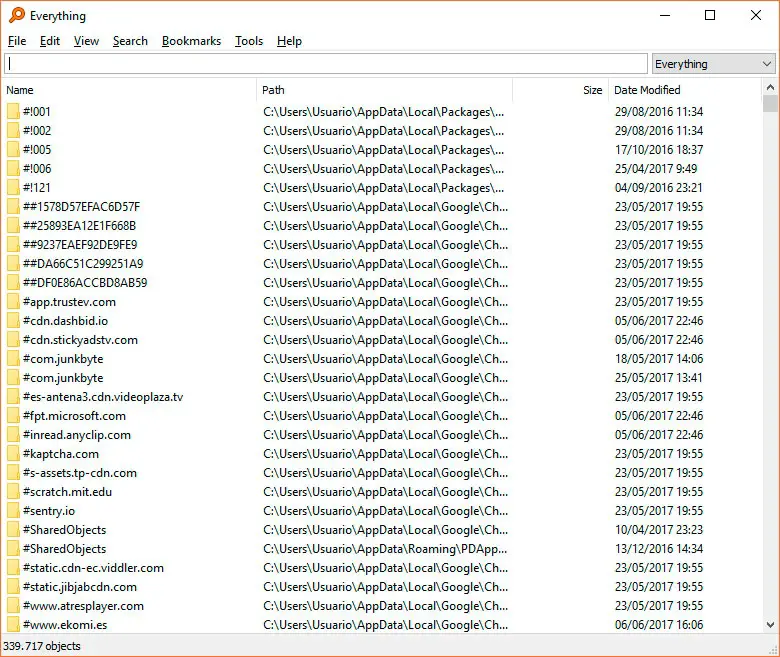
Task: Click folder icon of #fpt.microsoft.com
Action: pos(13,415)
